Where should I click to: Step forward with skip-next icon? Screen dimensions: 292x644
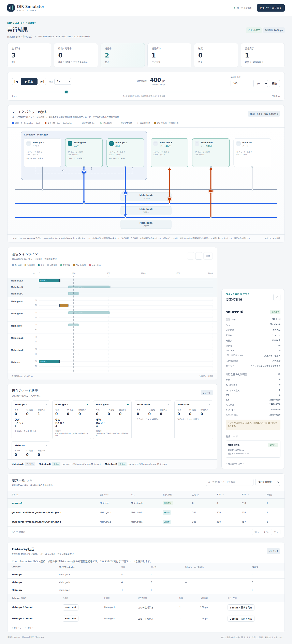(42, 81)
